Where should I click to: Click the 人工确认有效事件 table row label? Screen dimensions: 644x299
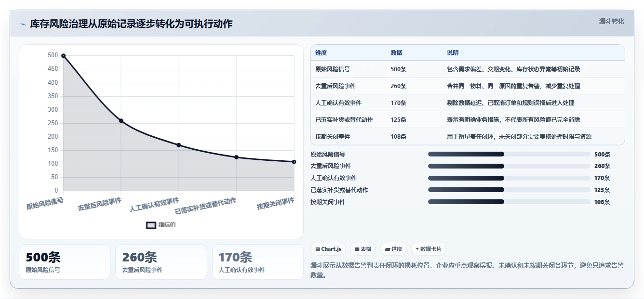pyautogui.click(x=338, y=103)
